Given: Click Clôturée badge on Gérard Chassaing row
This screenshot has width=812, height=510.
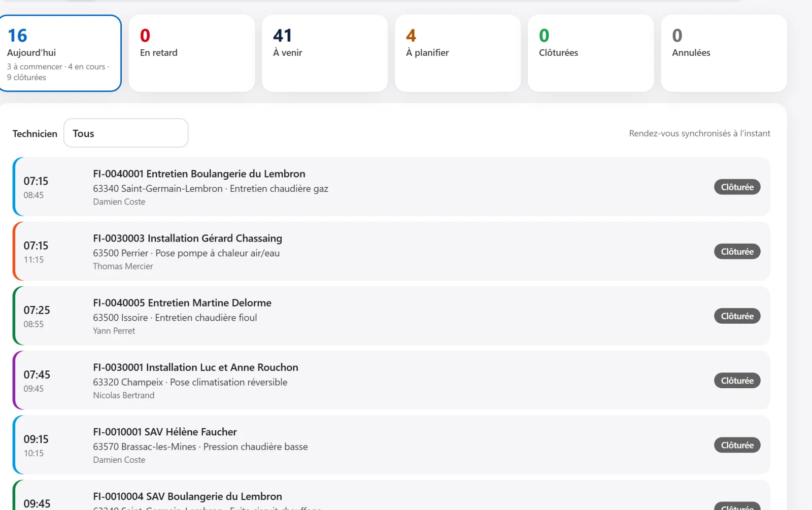Looking at the screenshot, I should point(737,251).
